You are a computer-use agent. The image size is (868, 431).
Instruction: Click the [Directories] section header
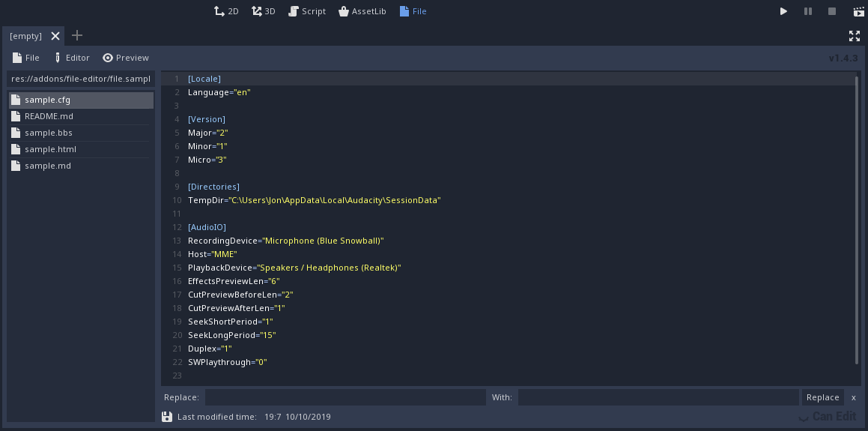point(213,187)
